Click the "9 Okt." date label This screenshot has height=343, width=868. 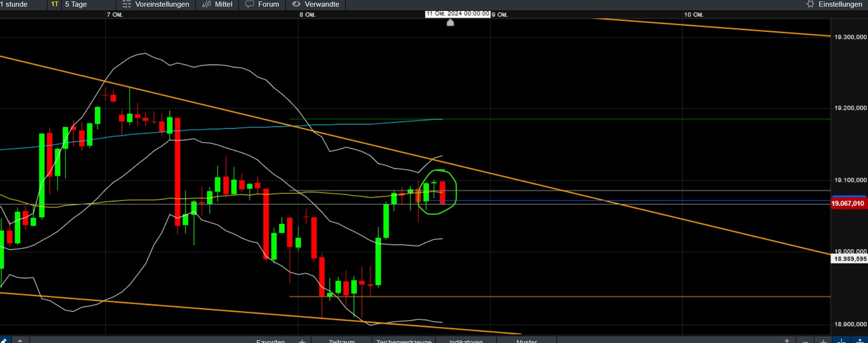[500, 15]
